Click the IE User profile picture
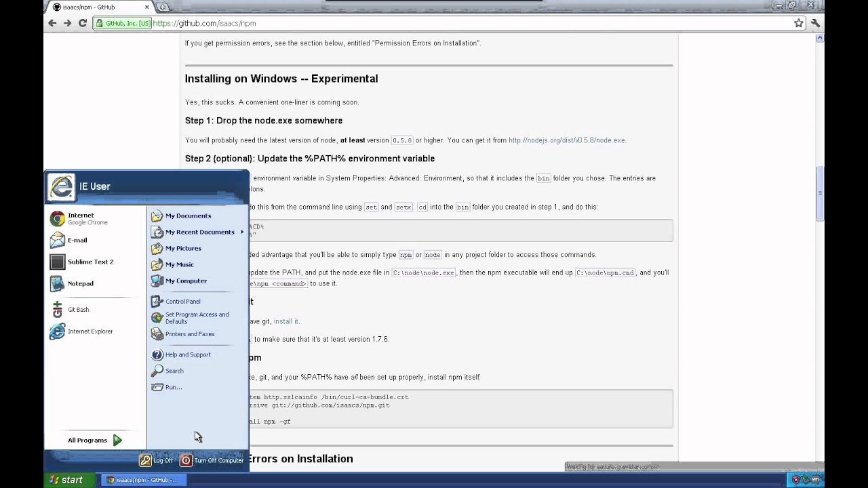 [61, 186]
